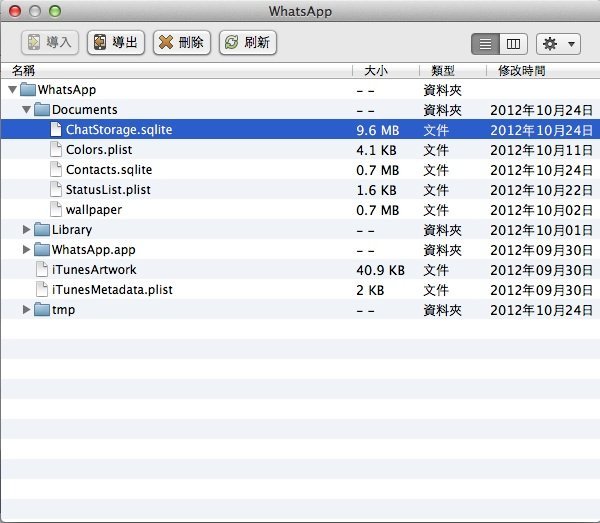Click the 導出 export button
Viewport: 600px width, 523px height.
[x=116, y=42]
